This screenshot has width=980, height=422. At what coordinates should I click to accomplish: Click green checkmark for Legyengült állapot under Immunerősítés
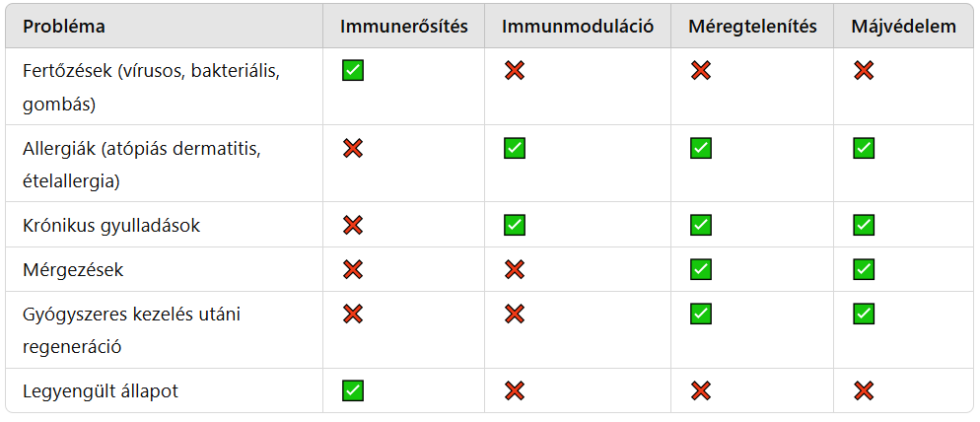[x=353, y=390]
